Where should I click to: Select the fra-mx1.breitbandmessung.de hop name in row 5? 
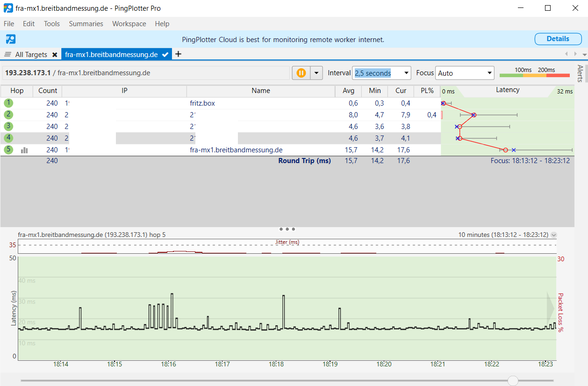tap(236, 150)
